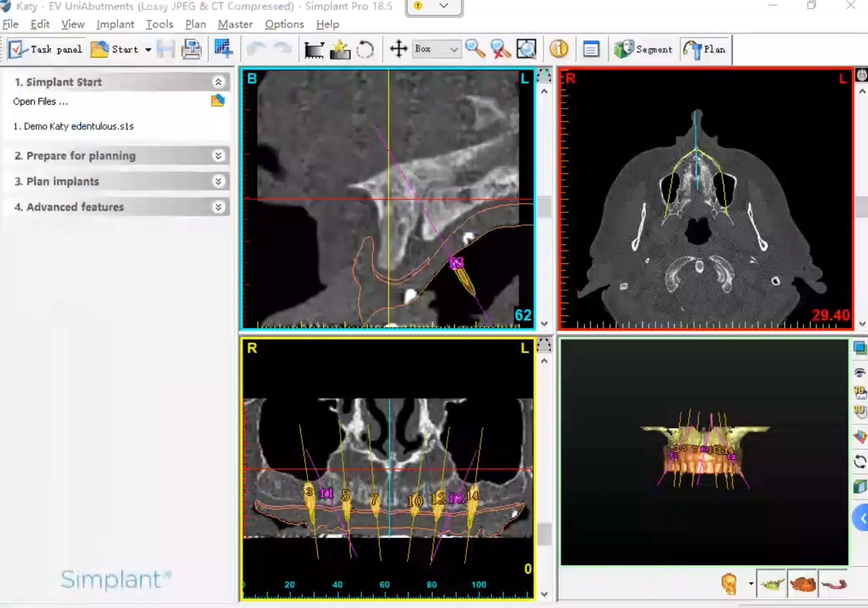Screen dimensions: 868x608
Task: Click the star threshold tool icon
Action: [340, 49]
